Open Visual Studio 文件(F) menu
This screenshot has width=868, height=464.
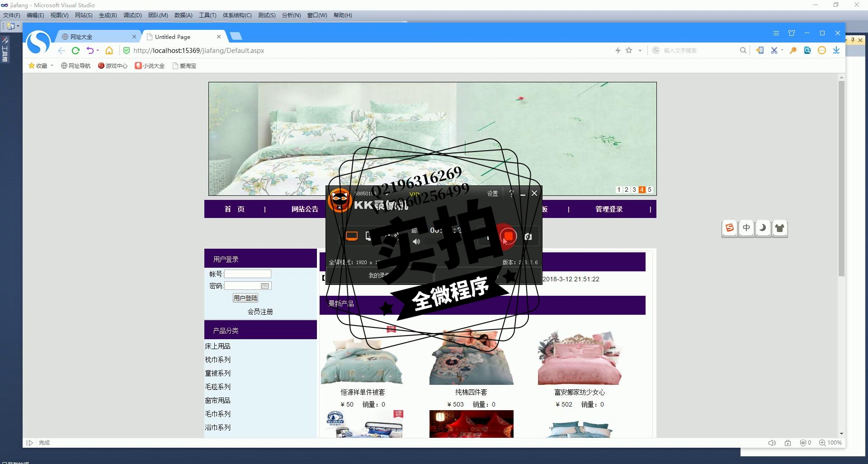pos(12,15)
